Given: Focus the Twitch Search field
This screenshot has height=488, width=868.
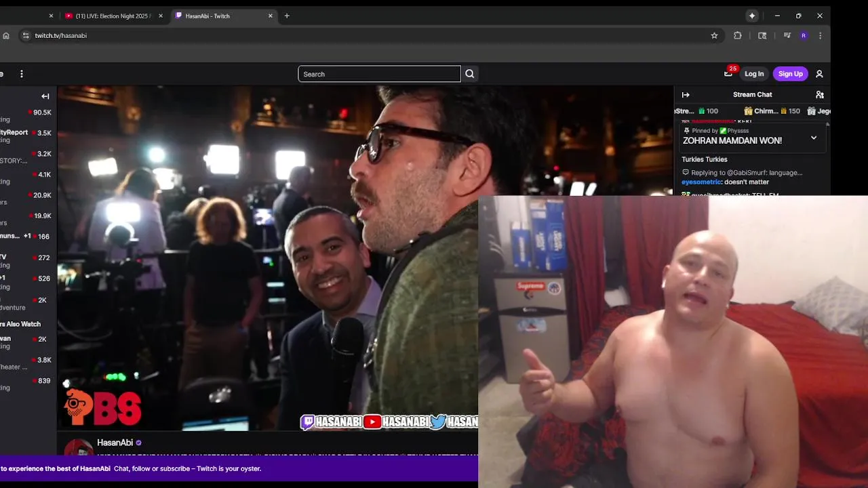Looking at the screenshot, I should point(379,74).
